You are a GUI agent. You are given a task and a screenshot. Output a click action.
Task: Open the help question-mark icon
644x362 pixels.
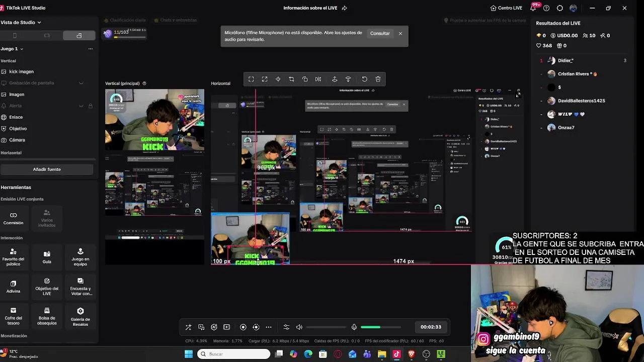tap(546, 8)
